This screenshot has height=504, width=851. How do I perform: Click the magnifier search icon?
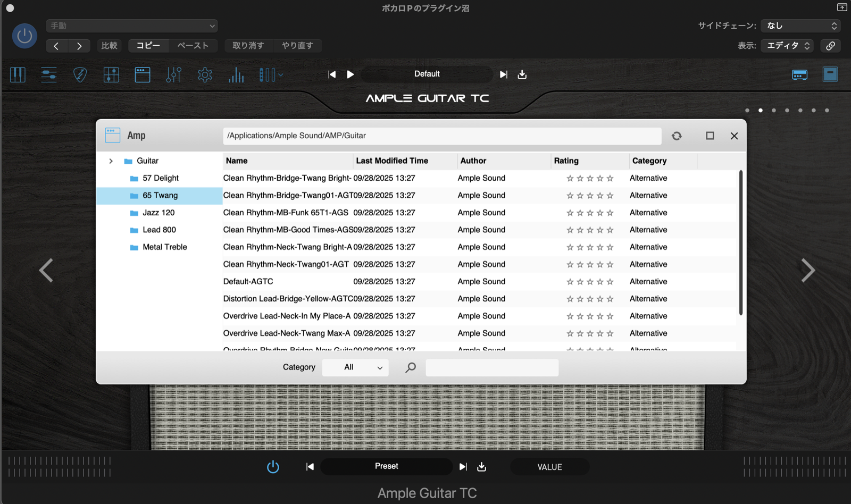tap(411, 367)
